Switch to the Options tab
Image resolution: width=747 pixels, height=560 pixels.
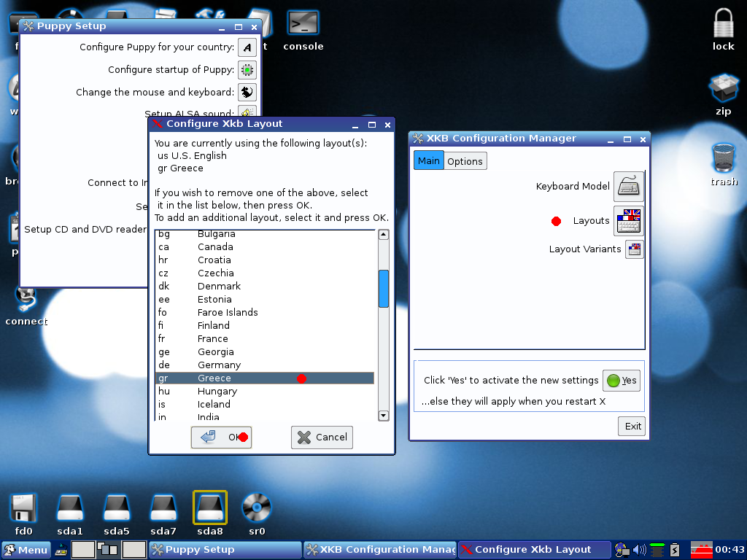click(x=465, y=161)
